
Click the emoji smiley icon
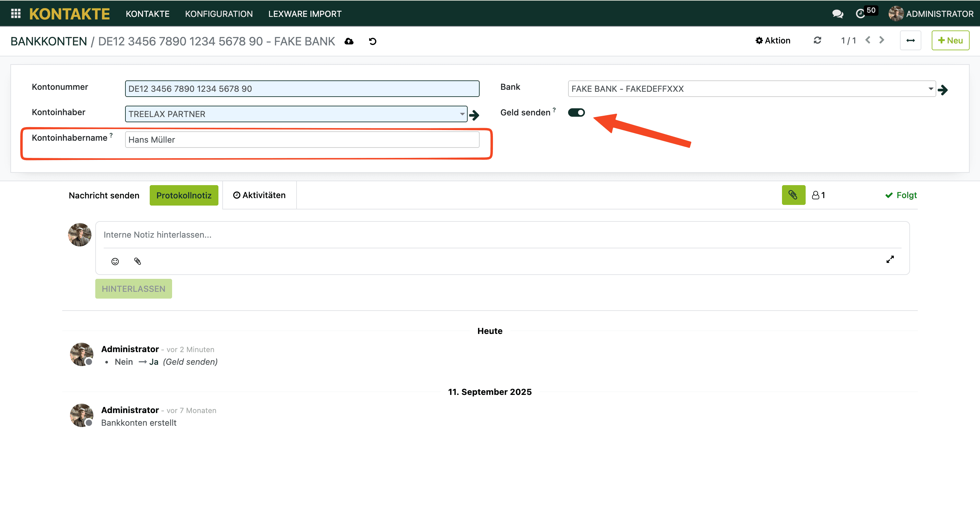coord(115,261)
